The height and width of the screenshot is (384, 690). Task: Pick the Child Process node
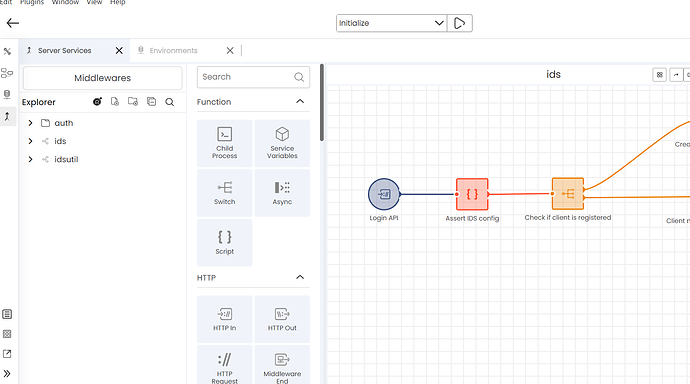tap(224, 143)
